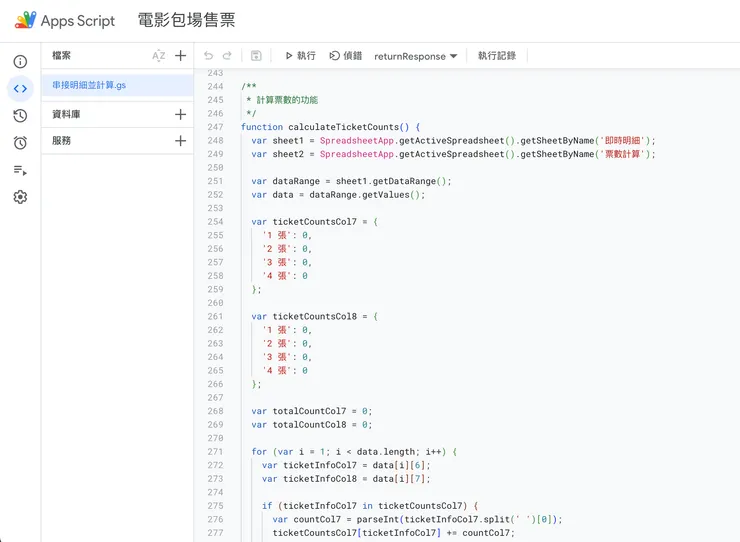
Task: Click the '票數計算' string on line 249
Action: tap(622, 154)
